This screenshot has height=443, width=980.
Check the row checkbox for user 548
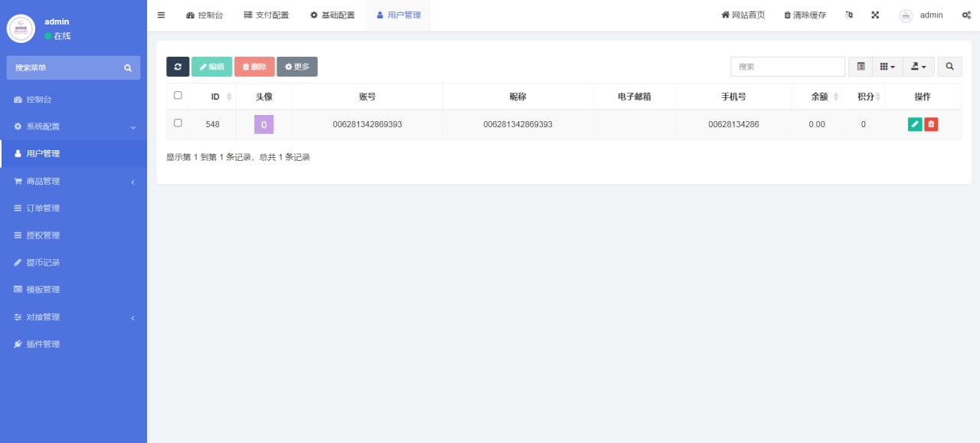[x=178, y=123]
